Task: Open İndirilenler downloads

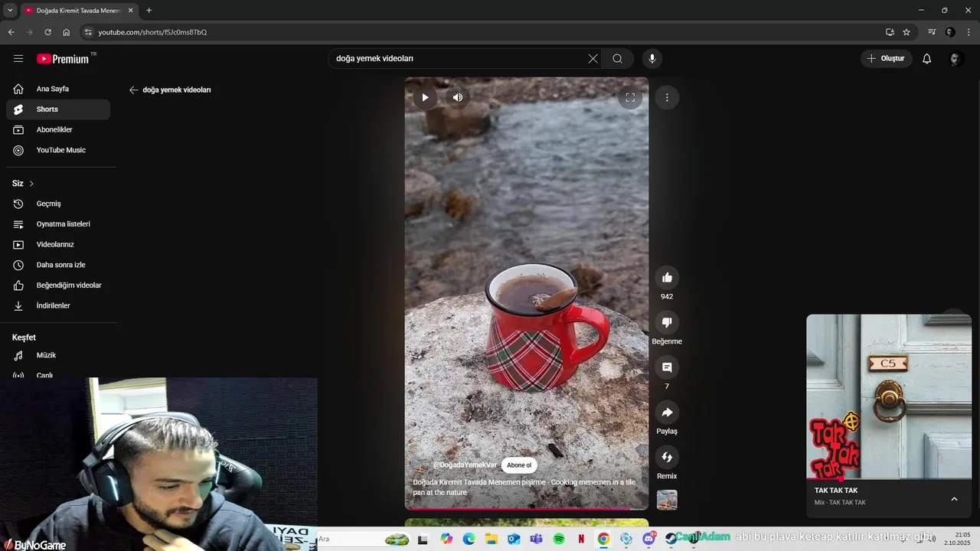Action: pyautogui.click(x=58, y=305)
